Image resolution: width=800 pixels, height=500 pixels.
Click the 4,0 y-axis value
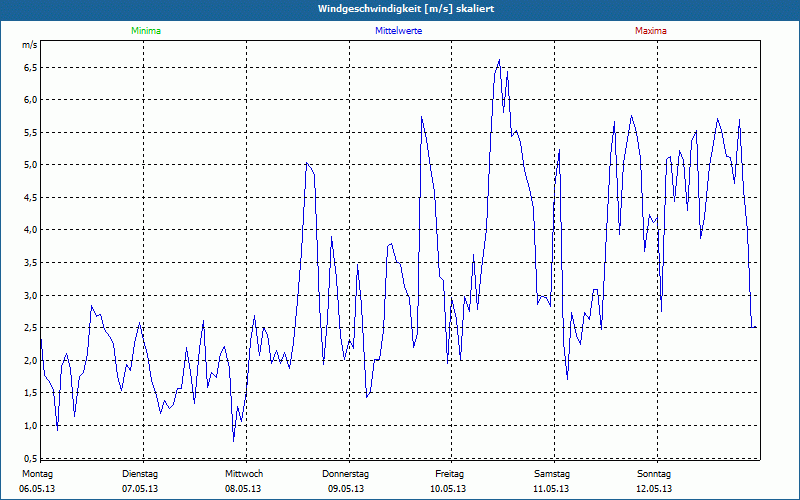[31, 230]
